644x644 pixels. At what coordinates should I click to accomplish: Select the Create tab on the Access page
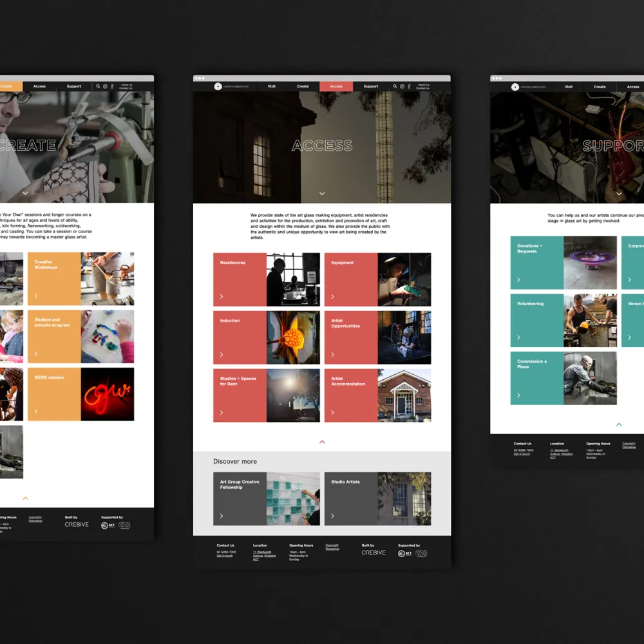click(x=303, y=86)
